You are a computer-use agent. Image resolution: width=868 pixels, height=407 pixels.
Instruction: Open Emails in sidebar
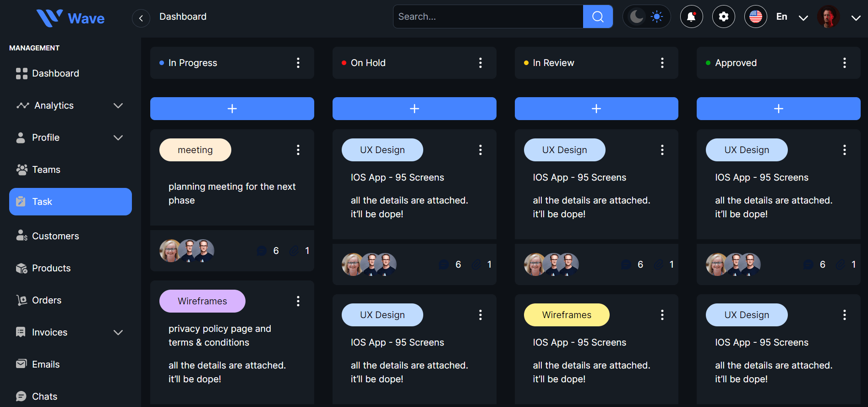tap(71, 364)
